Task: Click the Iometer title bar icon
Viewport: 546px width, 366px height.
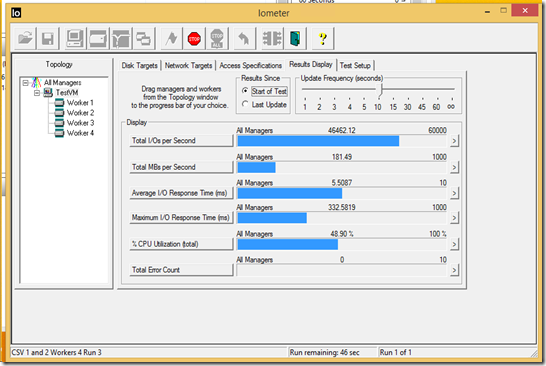Action: click(x=16, y=13)
